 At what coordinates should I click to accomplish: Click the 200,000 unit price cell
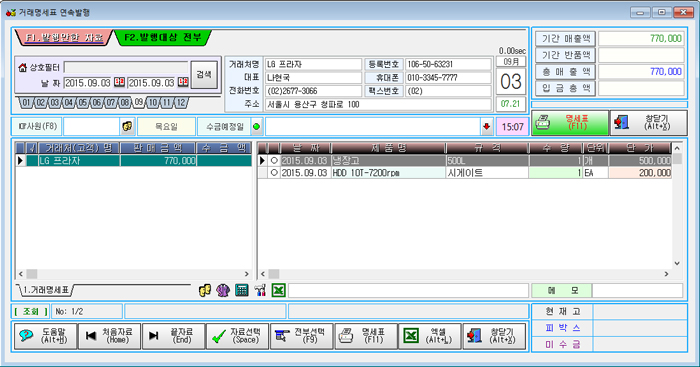coord(640,172)
